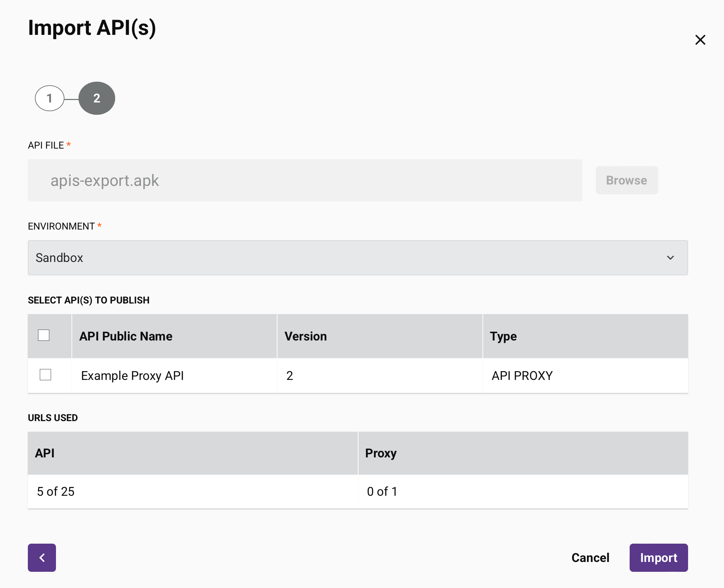Enable publishing for Example Proxy API
The image size is (724, 588).
click(46, 375)
